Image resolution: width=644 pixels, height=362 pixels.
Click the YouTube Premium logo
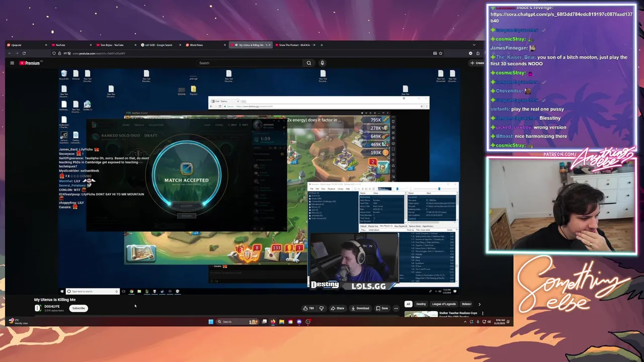[x=30, y=63]
